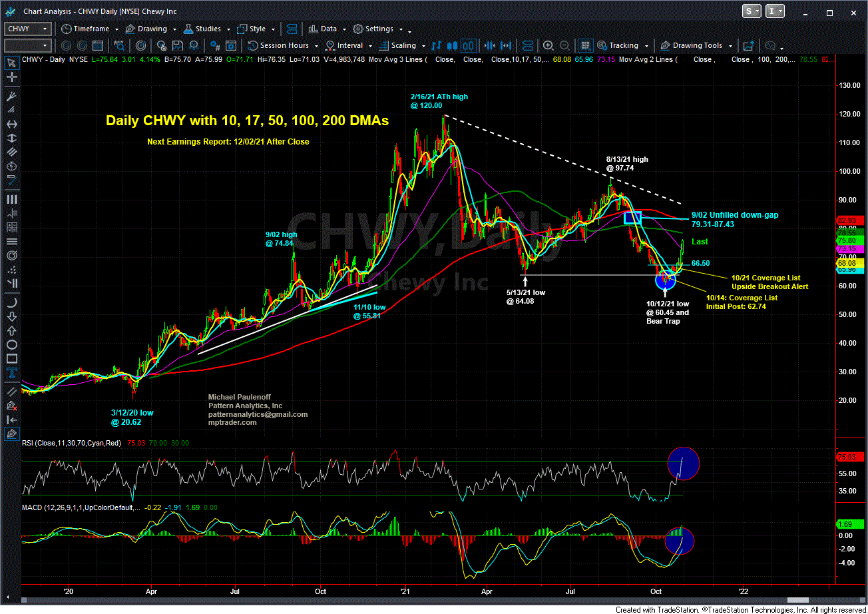
Task: Click the red 82.93 price axis label
Action: coord(850,220)
